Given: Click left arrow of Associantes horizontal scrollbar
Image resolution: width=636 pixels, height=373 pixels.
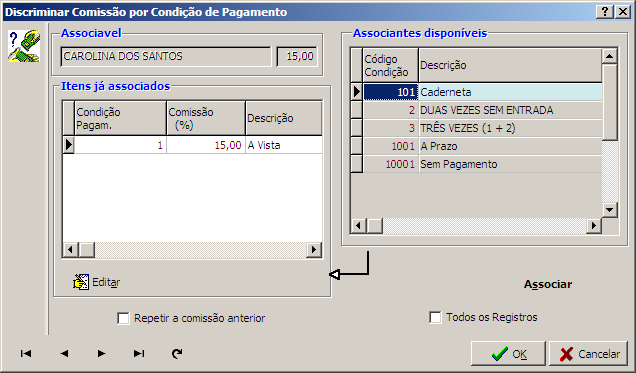Looking at the screenshot, I should 358,225.
